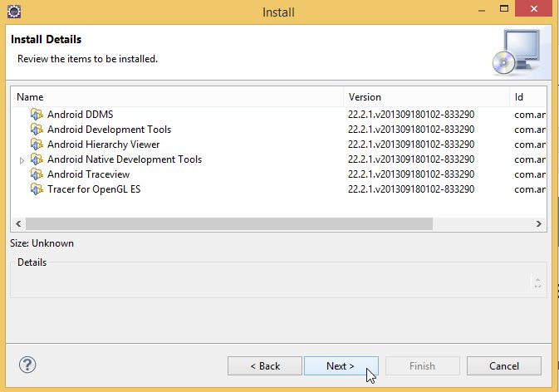Click the Eclipse icon in the title bar
This screenshot has height=392, width=559.
14,12
